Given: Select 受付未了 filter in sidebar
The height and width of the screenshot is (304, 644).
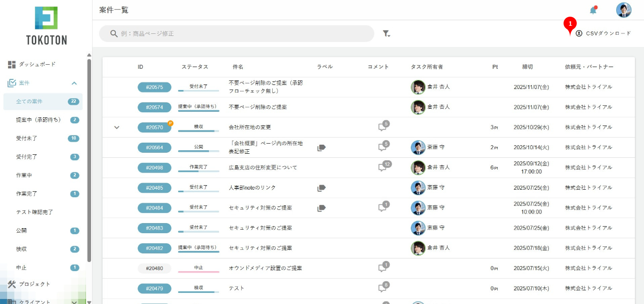Looking at the screenshot, I should pos(27,138).
